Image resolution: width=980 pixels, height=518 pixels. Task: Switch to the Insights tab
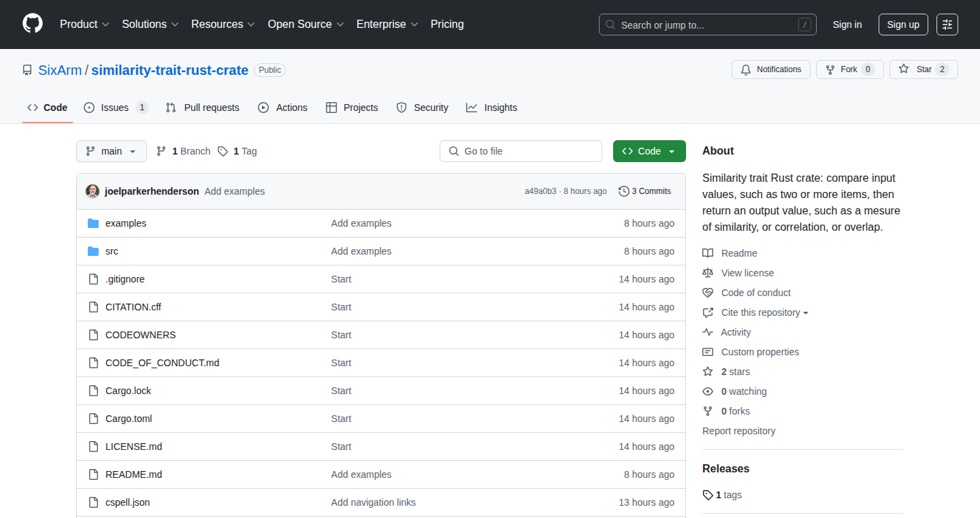492,108
